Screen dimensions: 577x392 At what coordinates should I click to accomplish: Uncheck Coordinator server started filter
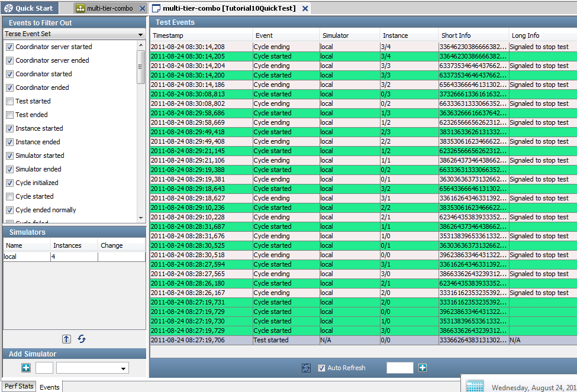tap(8, 47)
